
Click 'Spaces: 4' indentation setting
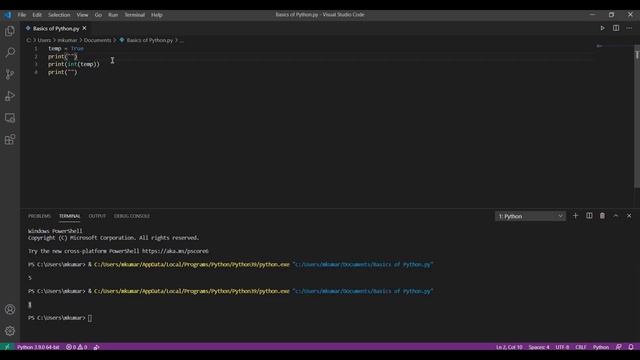539,347
